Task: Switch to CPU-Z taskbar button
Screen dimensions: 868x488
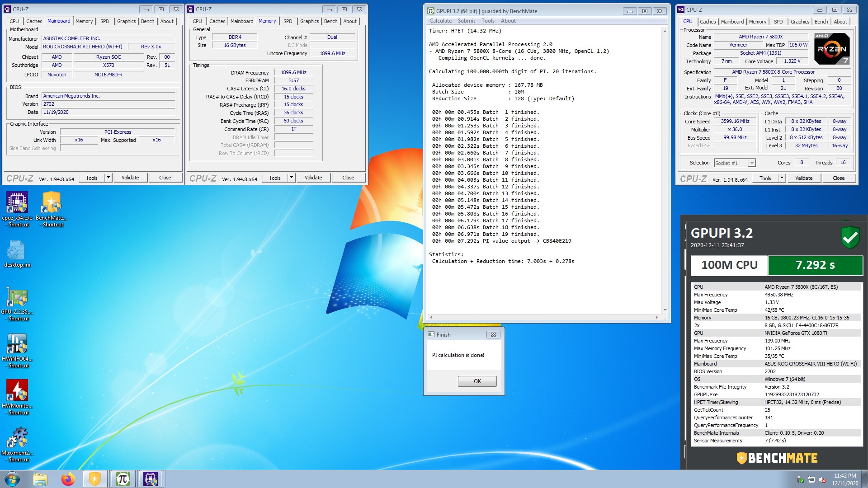Action: (x=151, y=479)
